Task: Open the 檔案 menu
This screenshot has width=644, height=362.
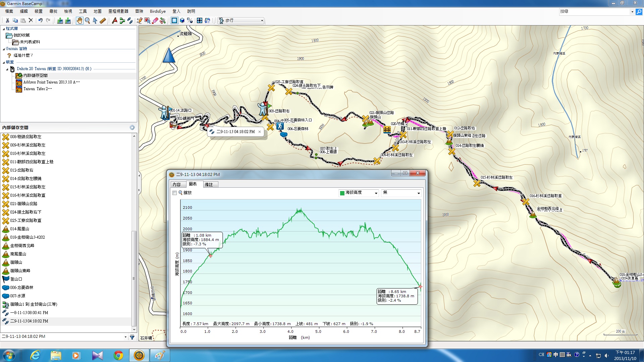Action: (x=9, y=11)
